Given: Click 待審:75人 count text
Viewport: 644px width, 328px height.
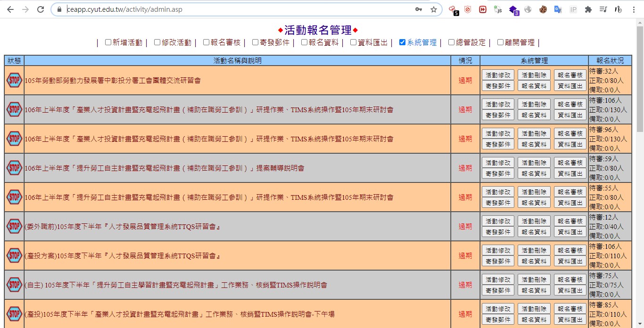Looking at the screenshot, I should (603, 276).
